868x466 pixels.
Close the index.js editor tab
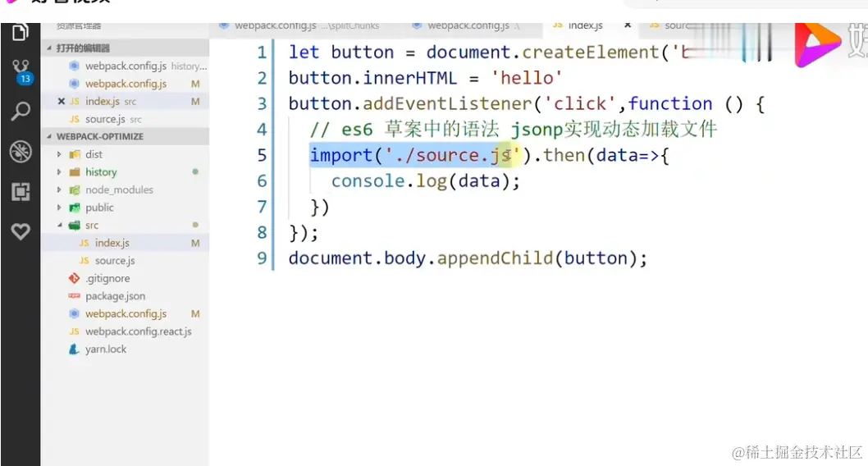[628, 25]
